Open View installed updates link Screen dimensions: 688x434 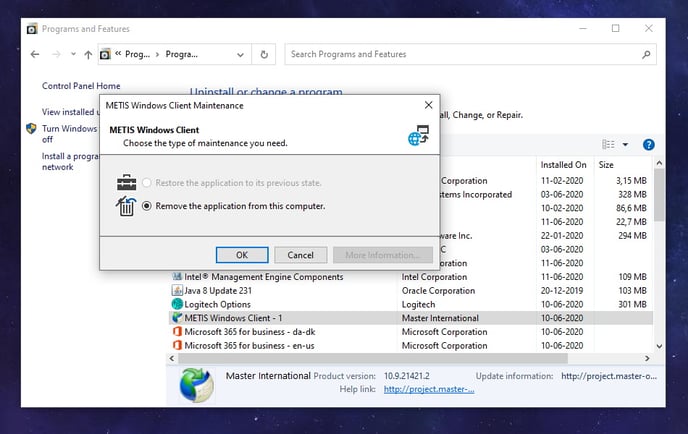[x=71, y=112]
